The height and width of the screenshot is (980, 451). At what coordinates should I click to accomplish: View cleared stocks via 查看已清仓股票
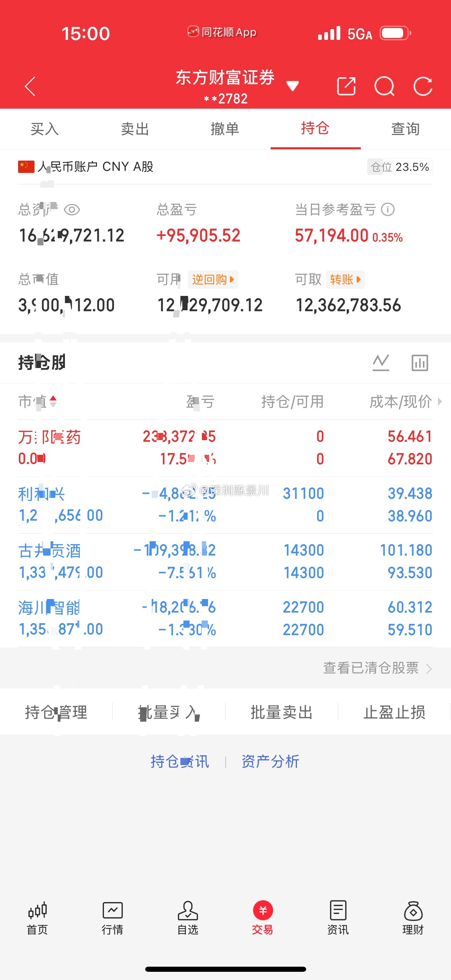(x=378, y=668)
